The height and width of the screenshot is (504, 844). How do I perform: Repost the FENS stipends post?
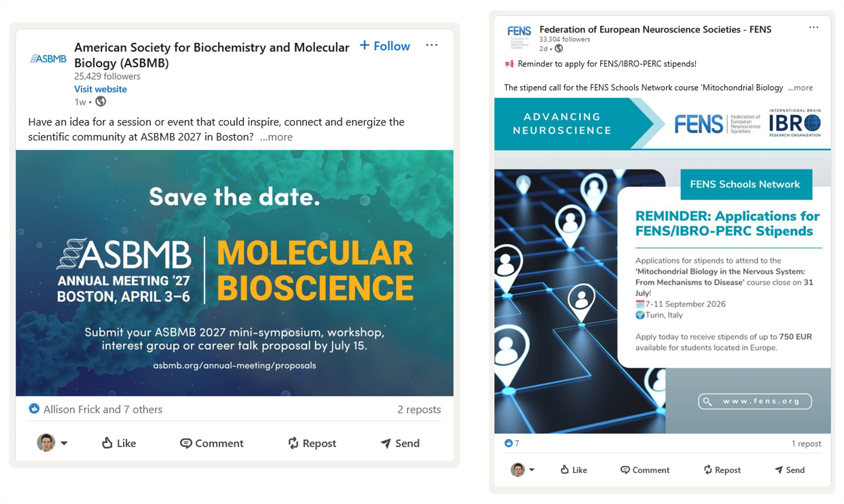(722, 470)
